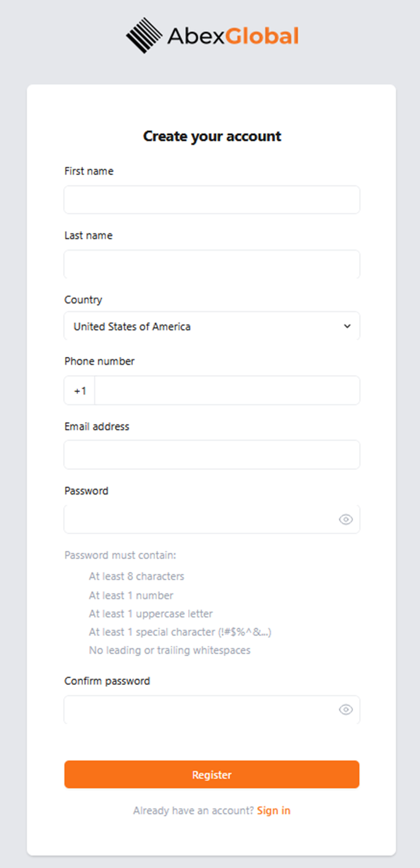Screen dimensions: 420x868
Task: Show password in the Password field
Action: pos(346,520)
